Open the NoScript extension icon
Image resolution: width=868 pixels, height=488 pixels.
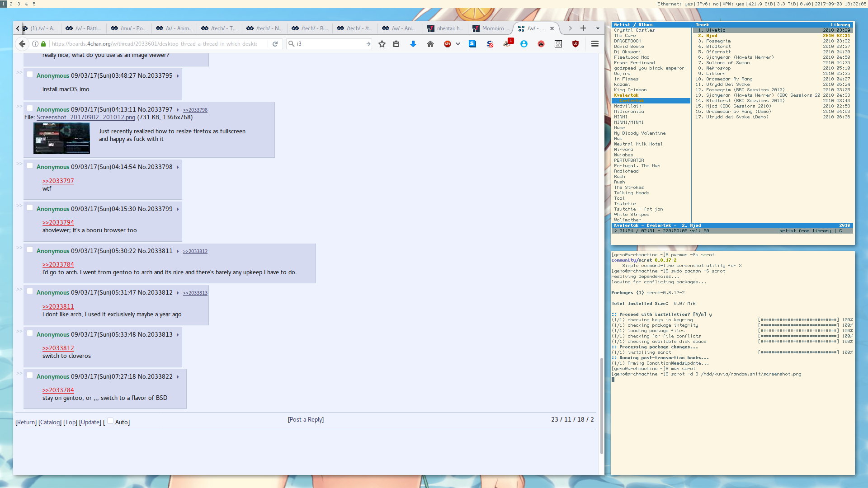coord(490,44)
